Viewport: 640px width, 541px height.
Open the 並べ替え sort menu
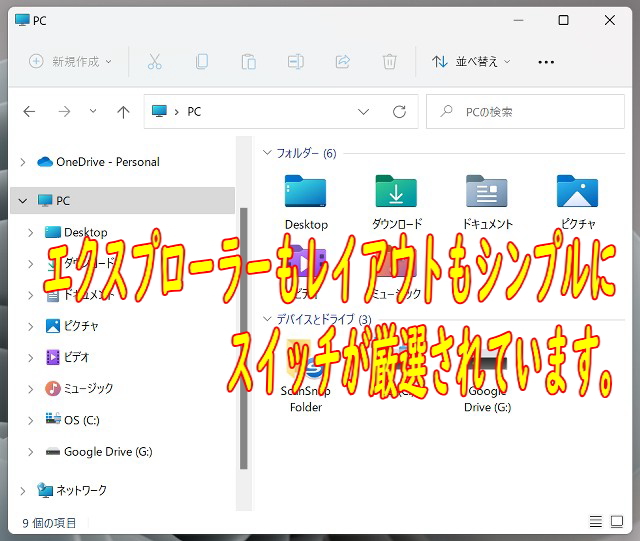tap(470, 62)
